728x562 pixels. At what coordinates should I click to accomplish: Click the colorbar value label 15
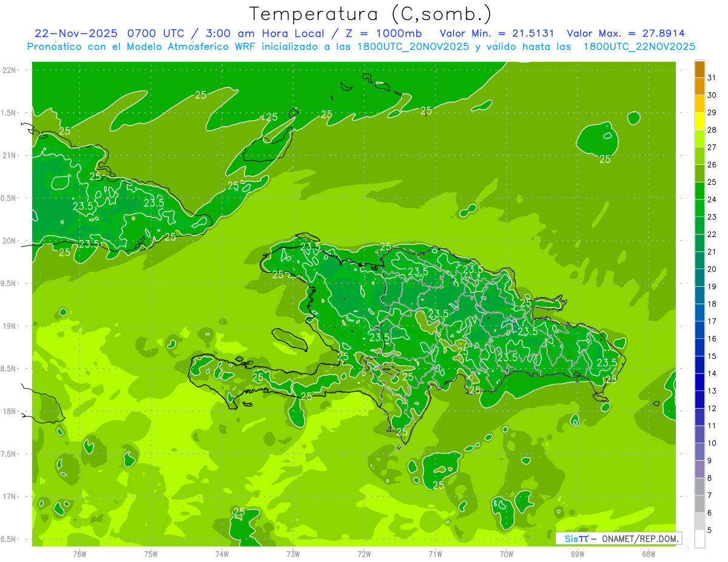(x=712, y=356)
